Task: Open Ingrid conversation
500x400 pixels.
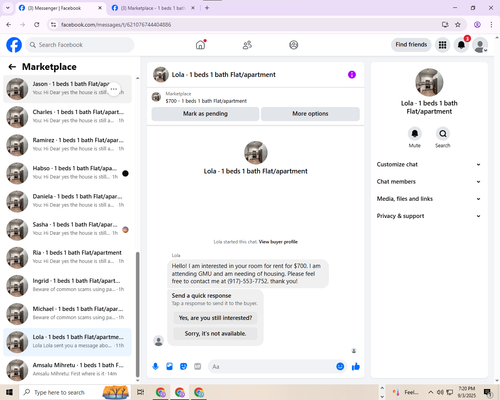Action: (67, 286)
